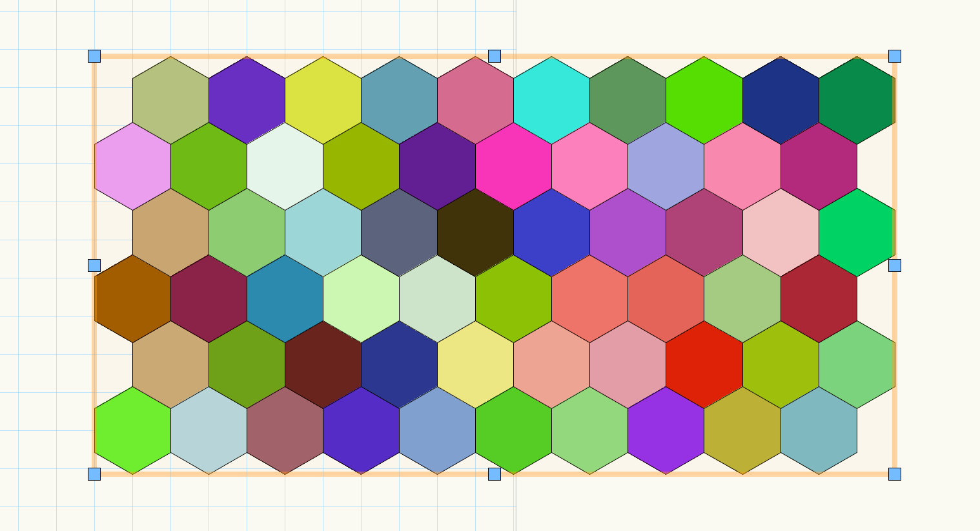Image resolution: width=980 pixels, height=531 pixels.
Task: Click the top-center selection handle
Action: tap(495, 56)
